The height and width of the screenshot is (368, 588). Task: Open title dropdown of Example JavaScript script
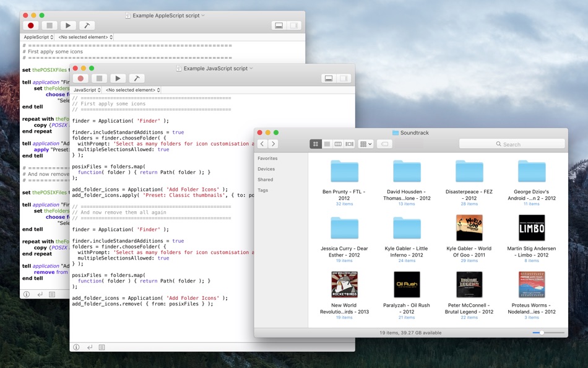pyautogui.click(x=251, y=68)
